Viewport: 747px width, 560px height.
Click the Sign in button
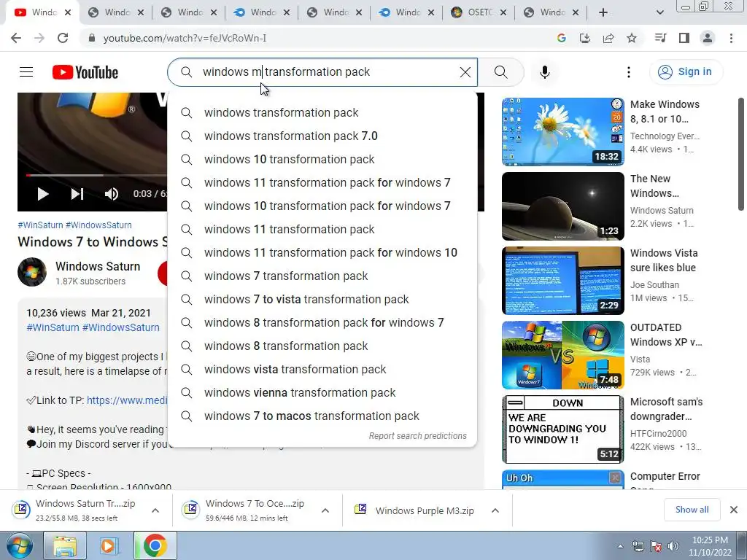pos(686,72)
